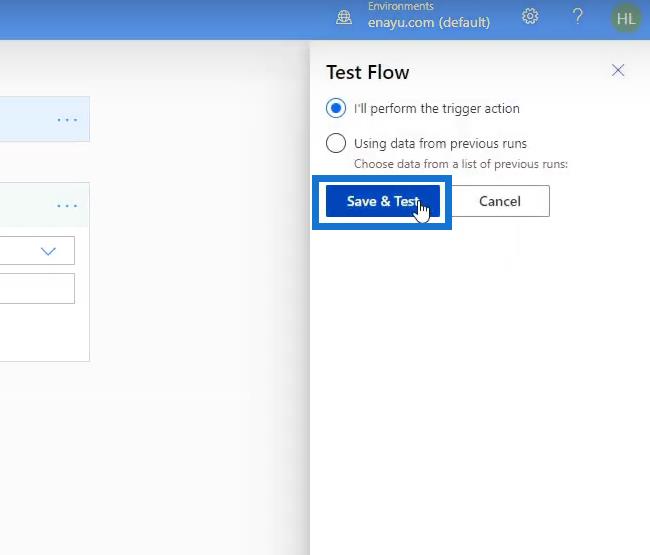Screen dimensions: 650x555
Task: Click the empty input field in action card
Action: (x=37, y=288)
